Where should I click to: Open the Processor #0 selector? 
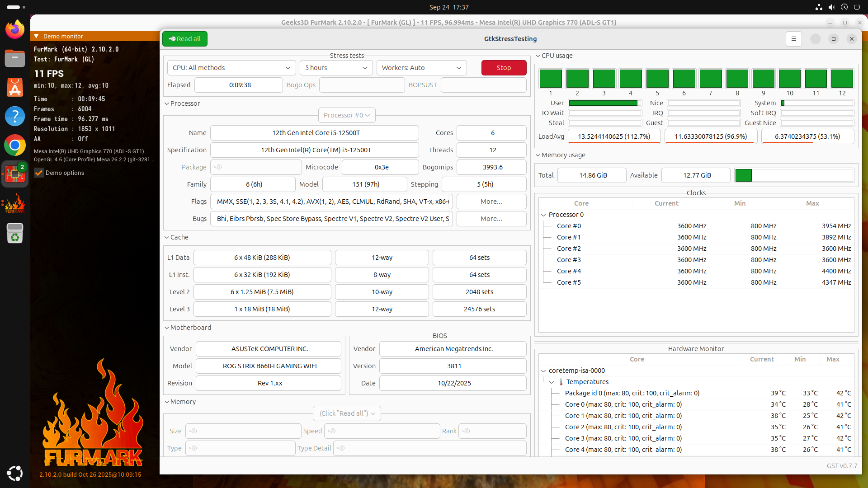(347, 115)
